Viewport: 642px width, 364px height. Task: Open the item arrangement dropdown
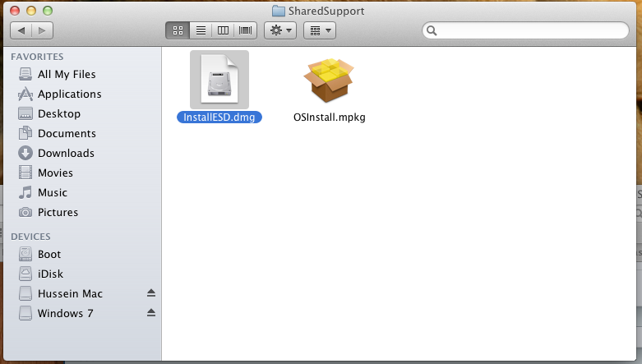tap(320, 30)
